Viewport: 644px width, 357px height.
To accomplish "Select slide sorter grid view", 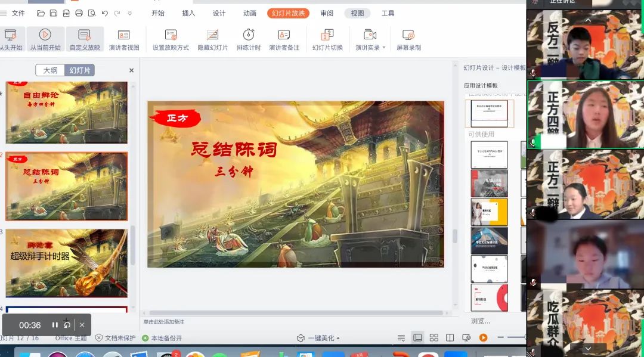I will coord(434,338).
